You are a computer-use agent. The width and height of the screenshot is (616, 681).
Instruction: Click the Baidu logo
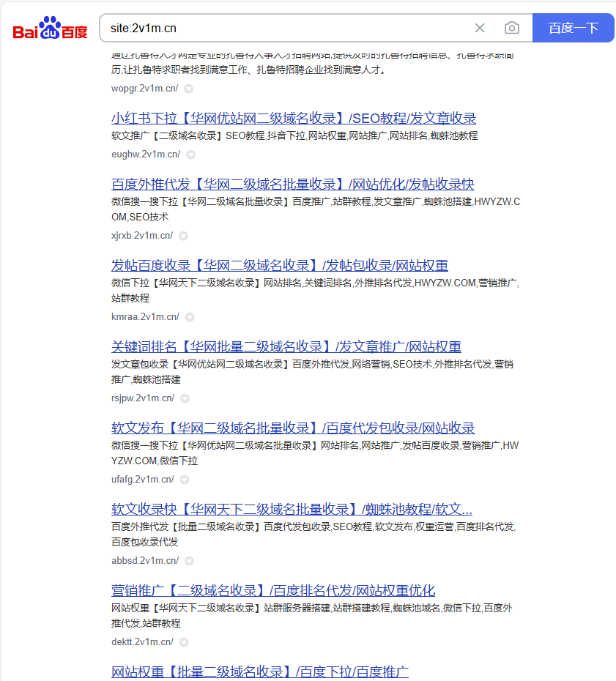(50, 29)
